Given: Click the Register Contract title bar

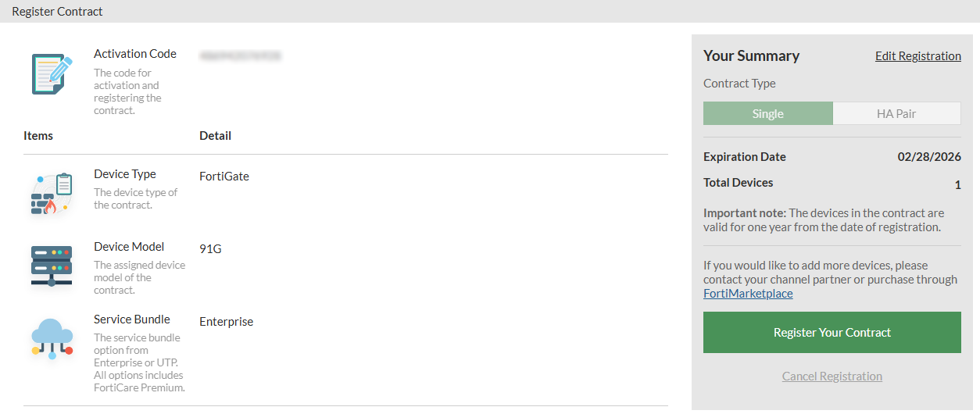Looking at the screenshot, I should (x=57, y=12).
